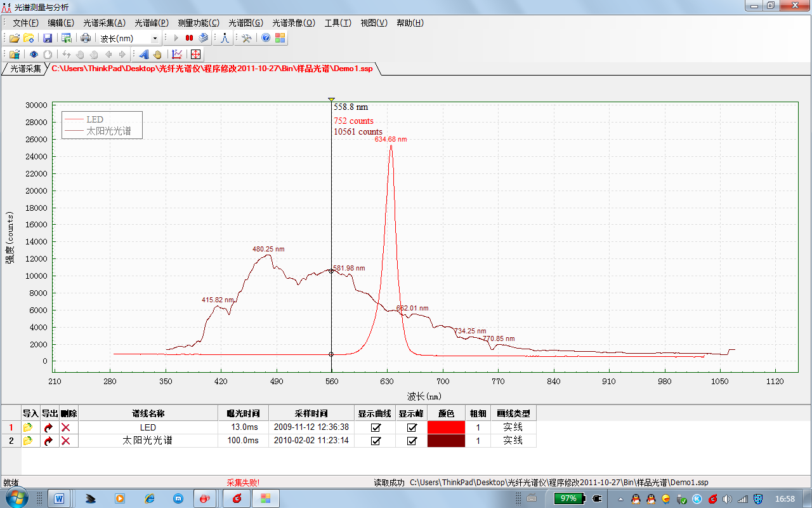
Task: Select the red crosshair cursor tool
Action: tap(195, 55)
